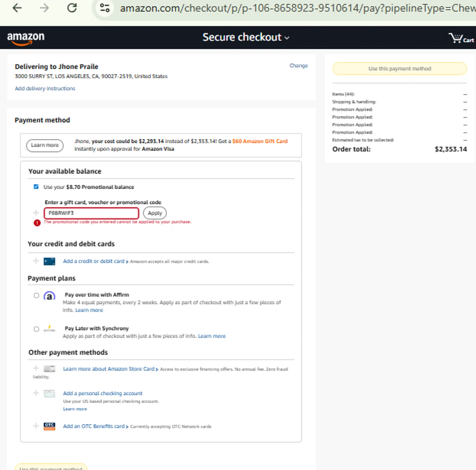Click the personal checking account check icon
This screenshot has height=470, width=476.
[49, 394]
